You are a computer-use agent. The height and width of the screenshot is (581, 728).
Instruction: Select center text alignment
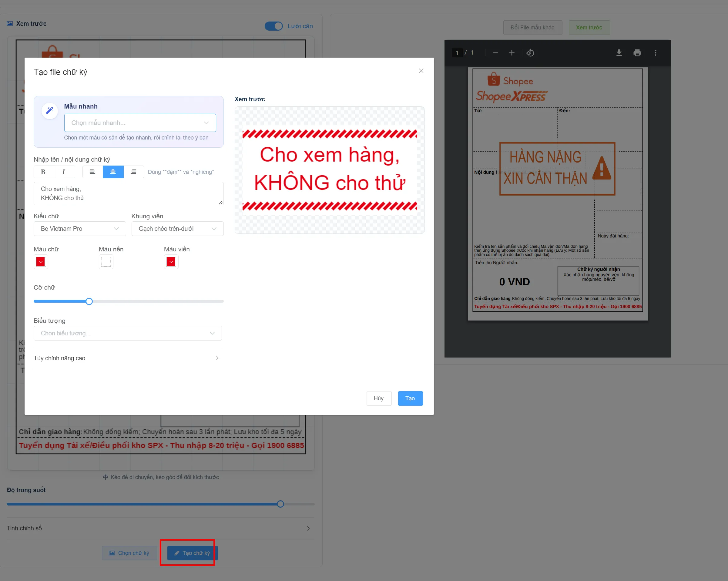pos(113,172)
